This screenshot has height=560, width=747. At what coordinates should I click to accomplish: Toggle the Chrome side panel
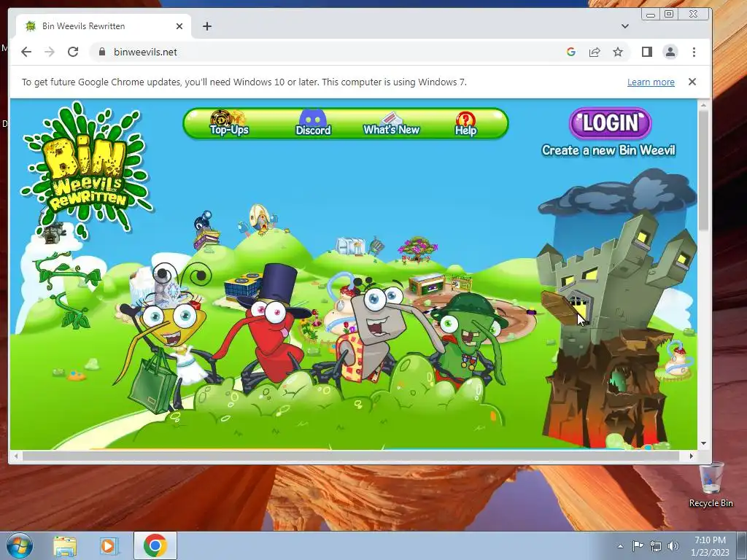pyautogui.click(x=646, y=52)
